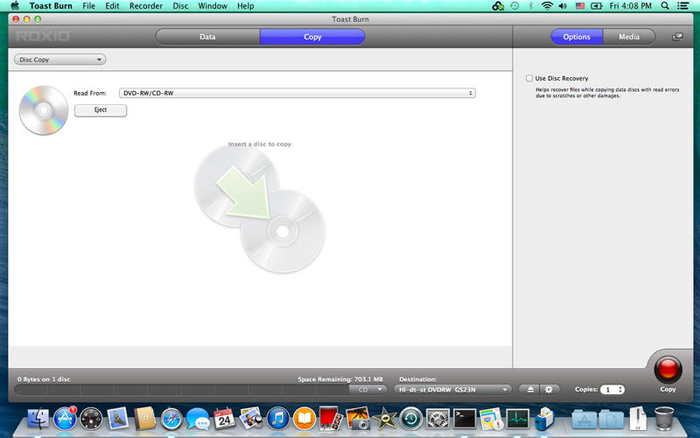Click the clock showing Fri 4:08 PM
700x438 pixels.
pos(630,6)
